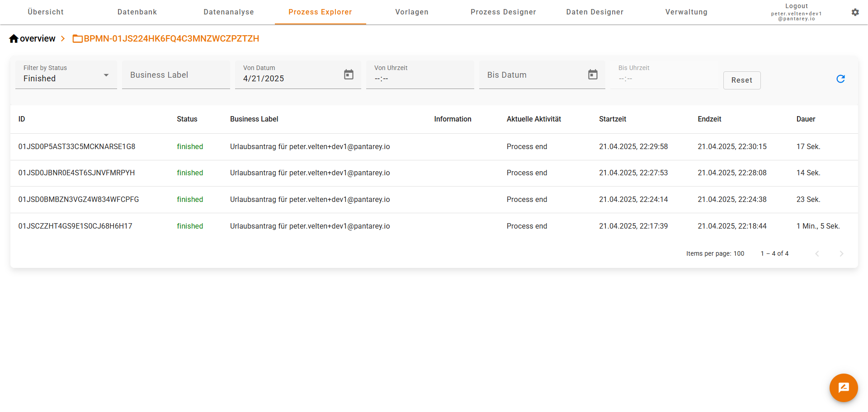Screen dimensions: 868x412
Task: Click the Logout link
Action: click(796, 6)
